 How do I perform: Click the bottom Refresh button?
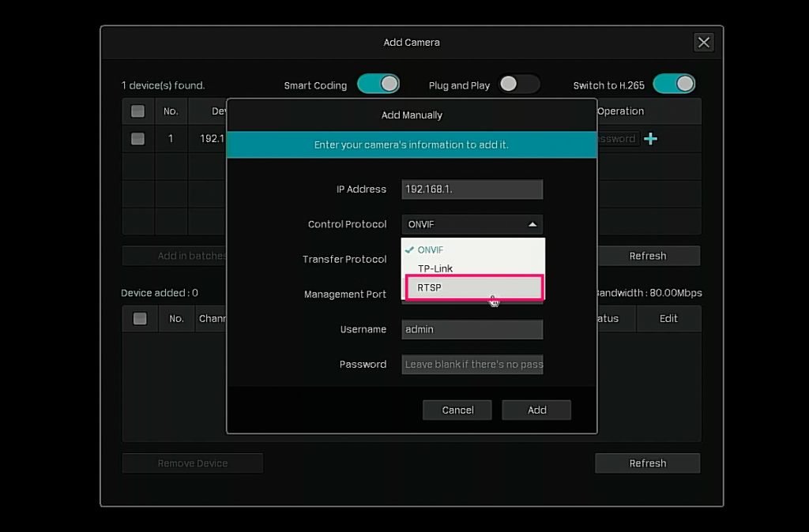[647, 463]
